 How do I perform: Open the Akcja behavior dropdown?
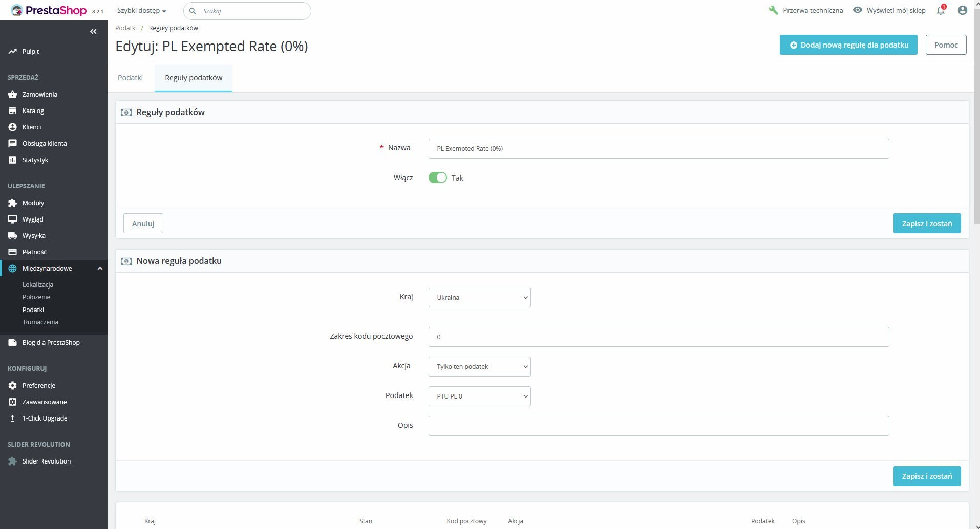coord(479,366)
